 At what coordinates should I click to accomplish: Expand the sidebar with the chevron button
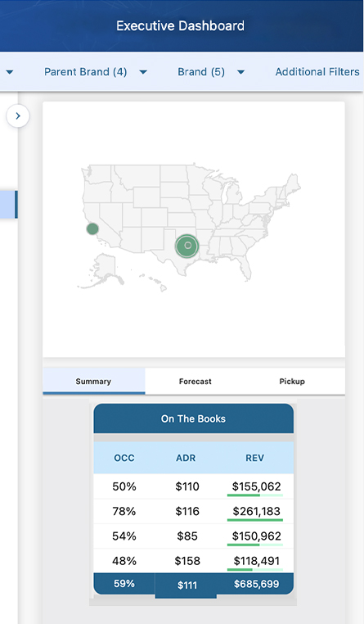coord(17,115)
